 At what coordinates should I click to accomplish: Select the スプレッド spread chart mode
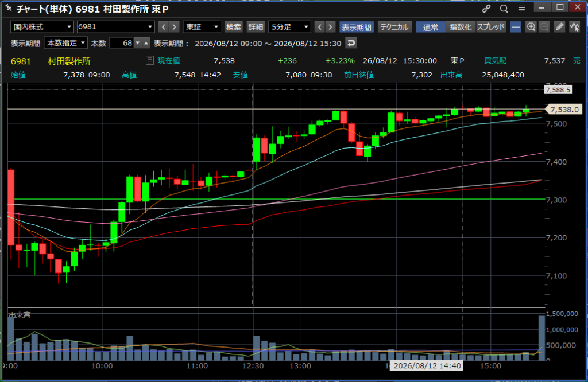(491, 26)
